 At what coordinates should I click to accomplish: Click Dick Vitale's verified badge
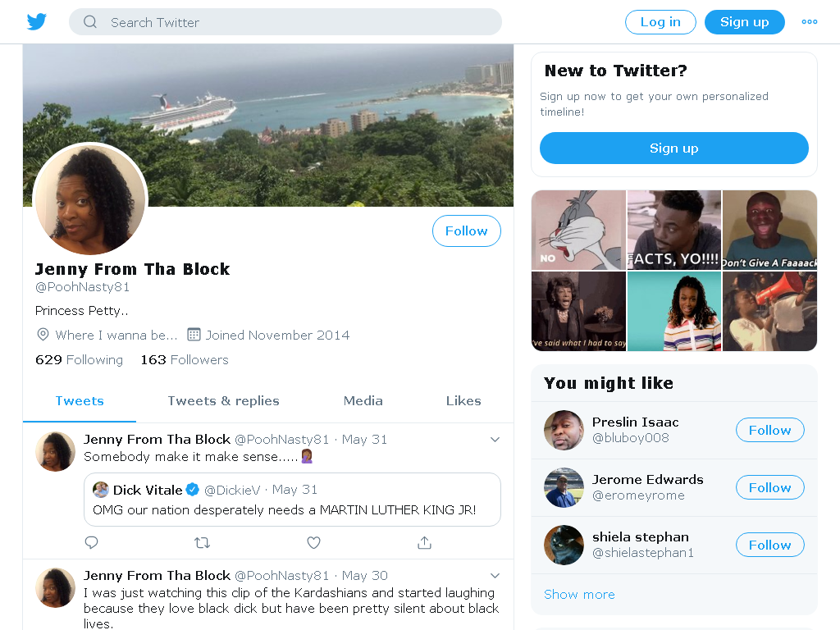192,489
